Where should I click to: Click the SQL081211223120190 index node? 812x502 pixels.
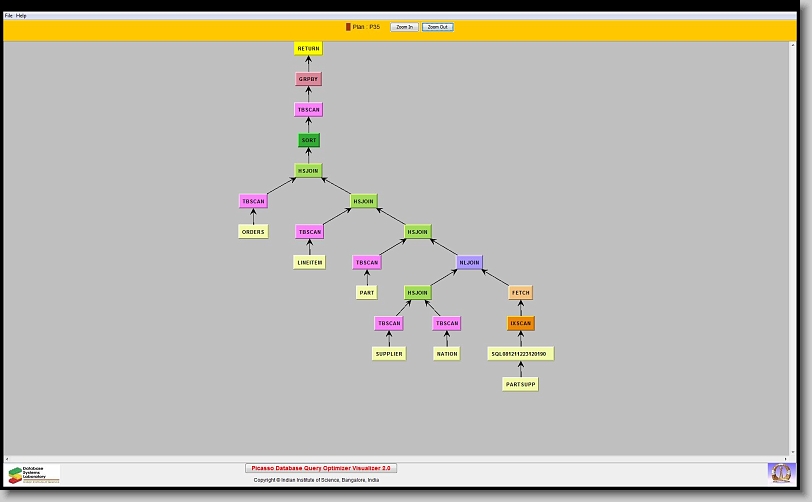point(520,354)
